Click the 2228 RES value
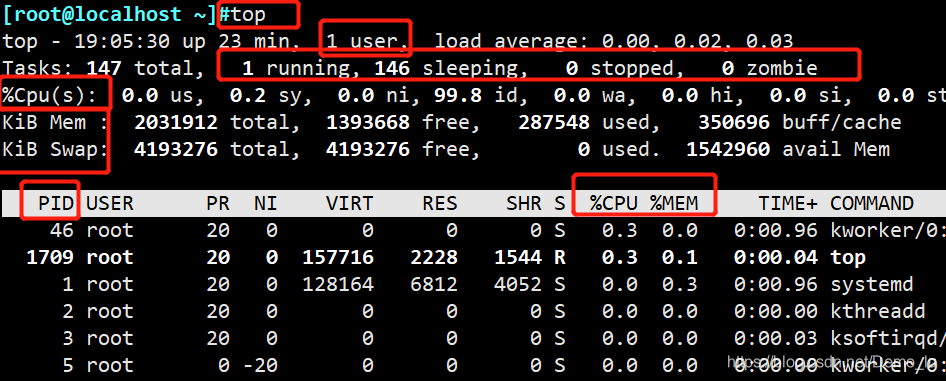Image resolution: width=946 pixels, height=381 pixels. (x=434, y=257)
